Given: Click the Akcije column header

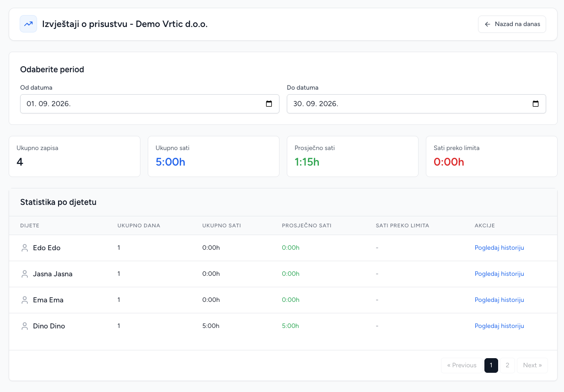Looking at the screenshot, I should click(x=485, y=226).
